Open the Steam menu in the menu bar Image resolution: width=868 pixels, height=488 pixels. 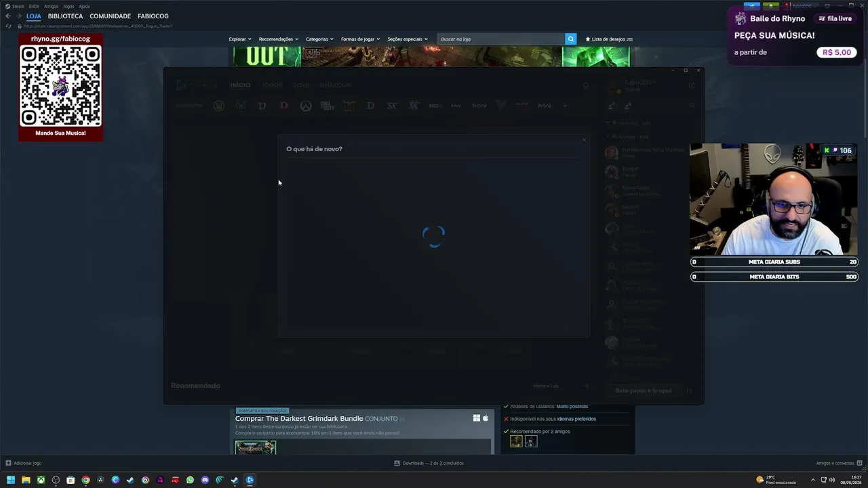coord(18,6)
